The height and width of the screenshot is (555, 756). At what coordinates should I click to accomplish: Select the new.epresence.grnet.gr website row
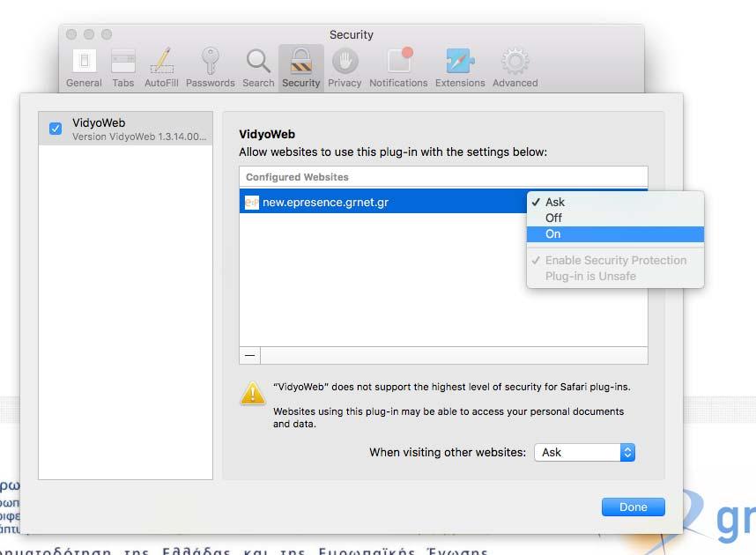click(382, 202)
